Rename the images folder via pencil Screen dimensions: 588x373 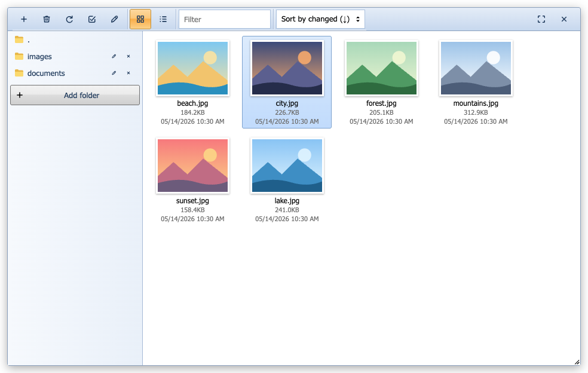(114, 56)
